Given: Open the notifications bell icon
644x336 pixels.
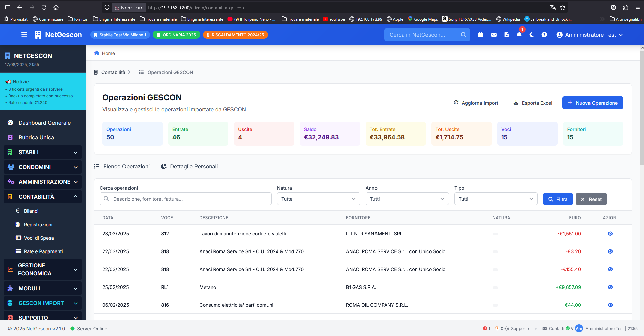Looking at the screenshot, I should click(x=519, y=35).
